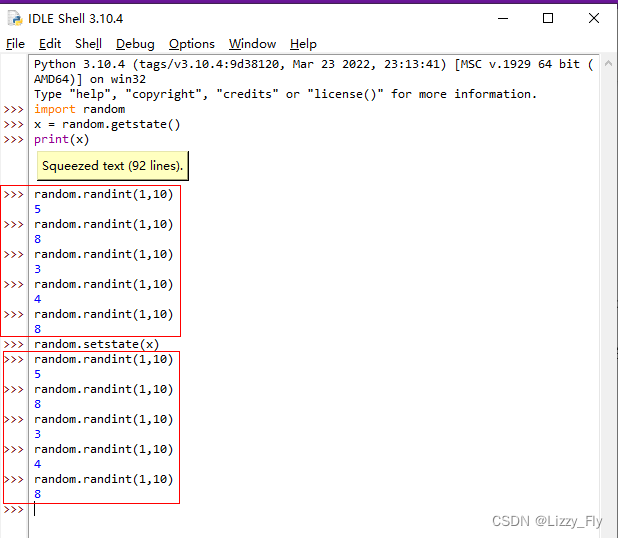The width and height of the screenshot is (618, 538).
Task: Open the File menu
Action: point(15,44)
